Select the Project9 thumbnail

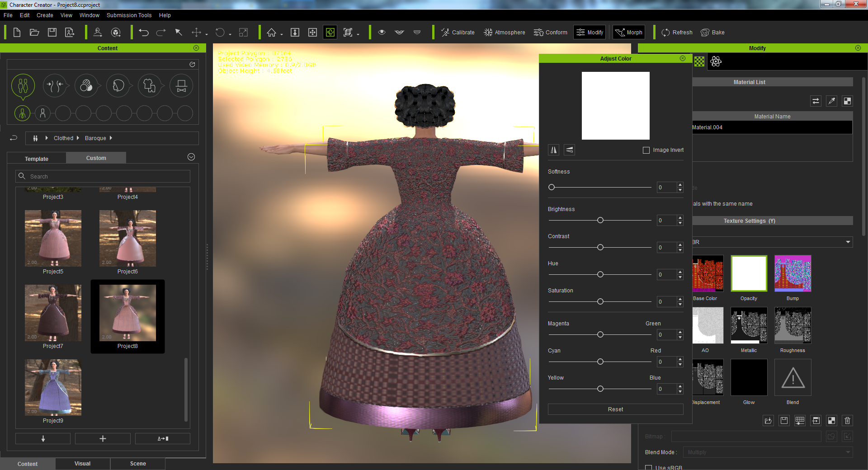tap(53, 387)
